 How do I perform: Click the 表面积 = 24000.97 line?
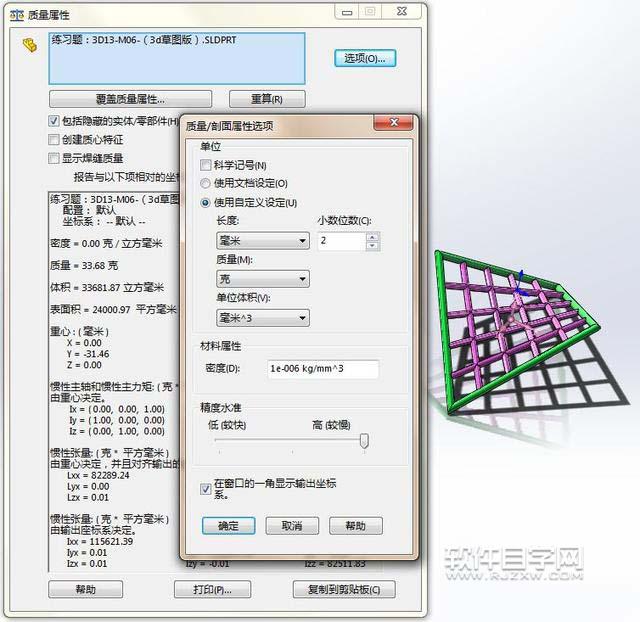(x=113, y=310)
